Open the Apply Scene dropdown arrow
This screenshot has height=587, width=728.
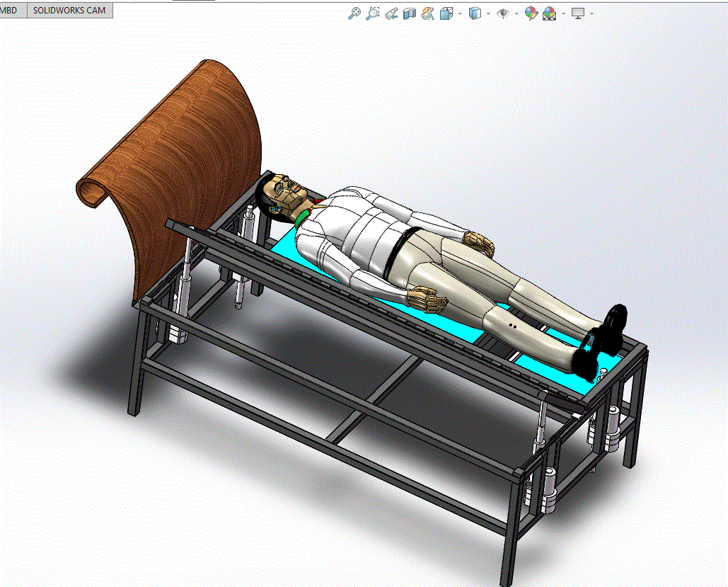[563, 13]
